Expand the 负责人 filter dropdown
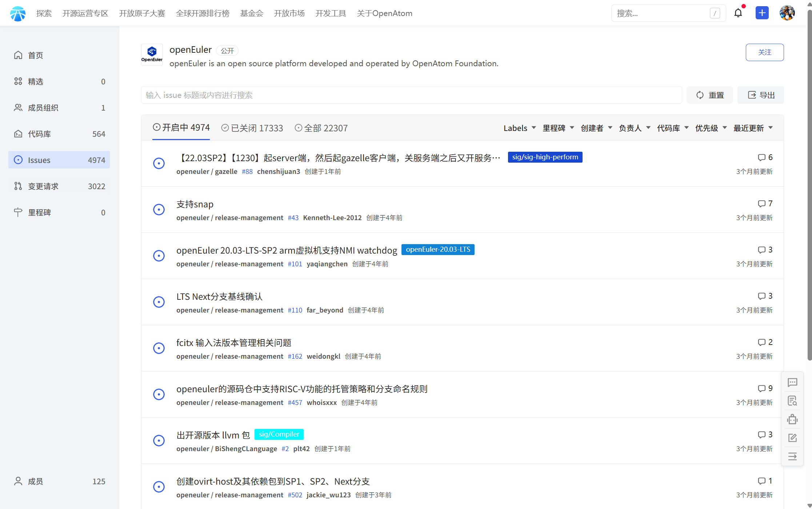This screenshot has width=812, height=509. click(635, 128)
